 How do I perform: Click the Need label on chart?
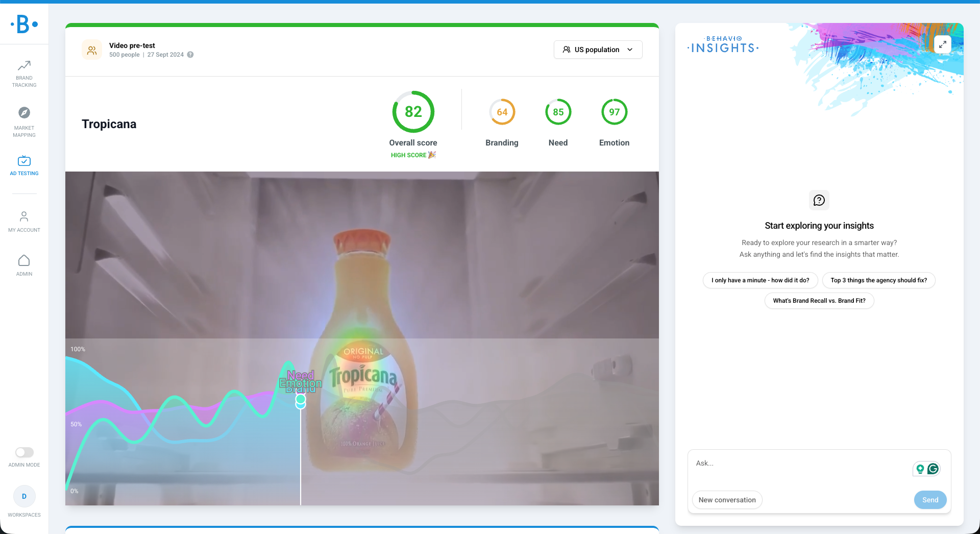pos(301,375)
